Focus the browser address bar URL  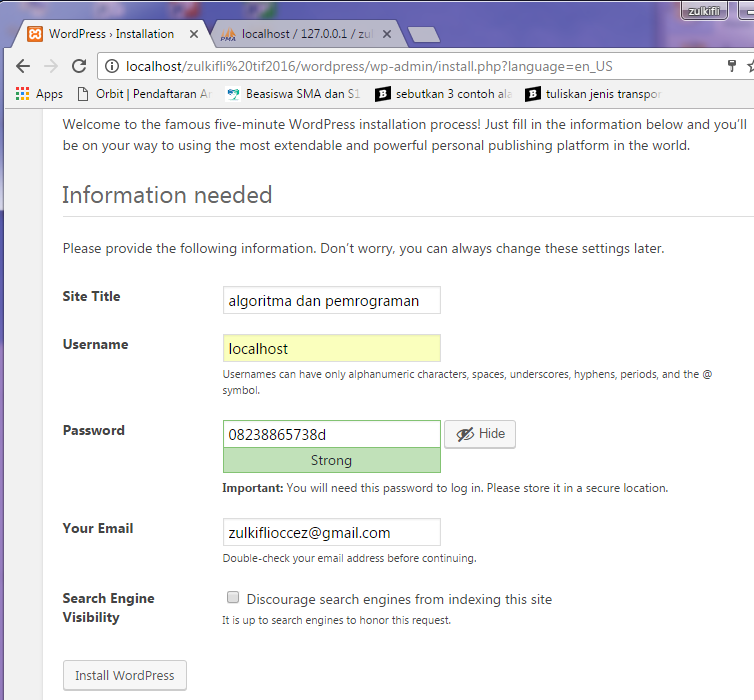coord(369,66)
